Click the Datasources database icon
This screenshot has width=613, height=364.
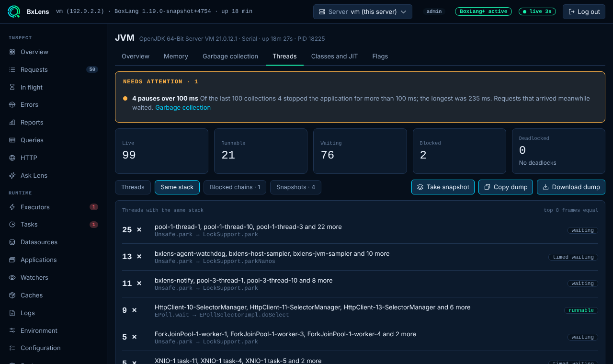pyautogui.click(x=12, y=242)
